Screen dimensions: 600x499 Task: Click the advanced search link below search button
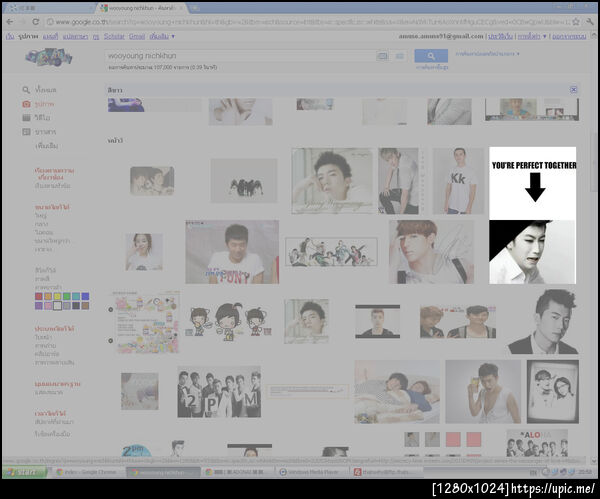[432, 67]
